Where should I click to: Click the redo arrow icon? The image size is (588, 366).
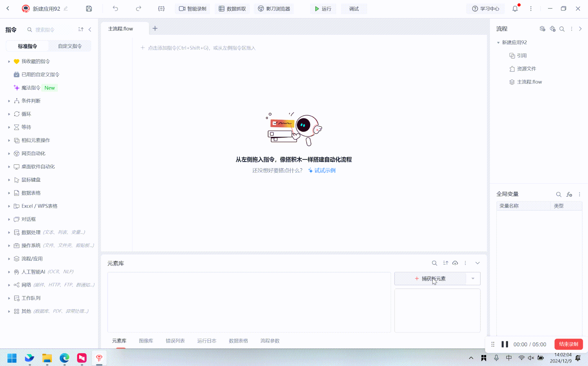(139, 9)
